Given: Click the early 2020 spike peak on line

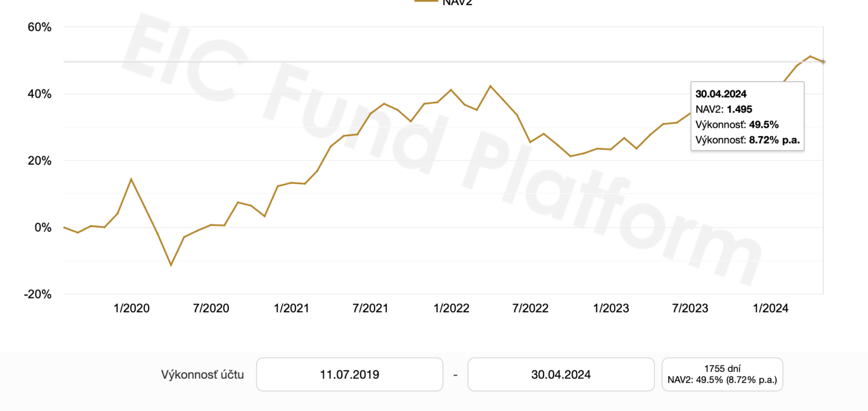Looking at the screenshot, I should (x=131, y=179).
